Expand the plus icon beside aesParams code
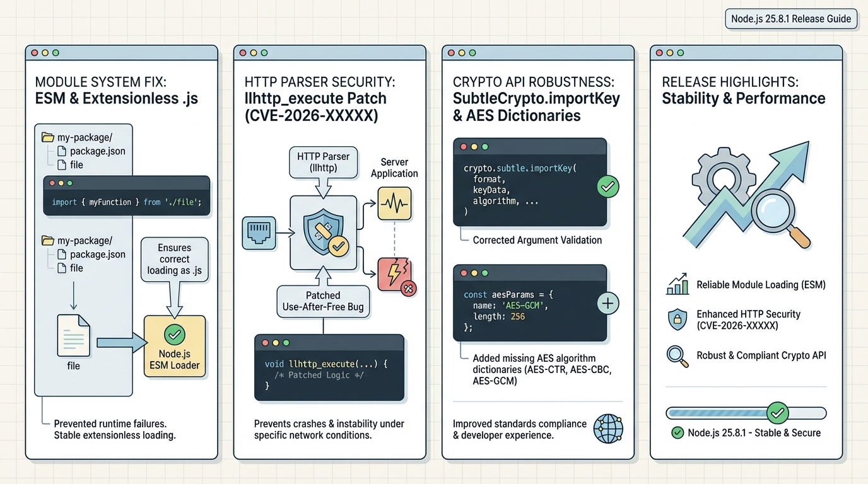This screenshot has height=484, width=868. coord(608,304)
